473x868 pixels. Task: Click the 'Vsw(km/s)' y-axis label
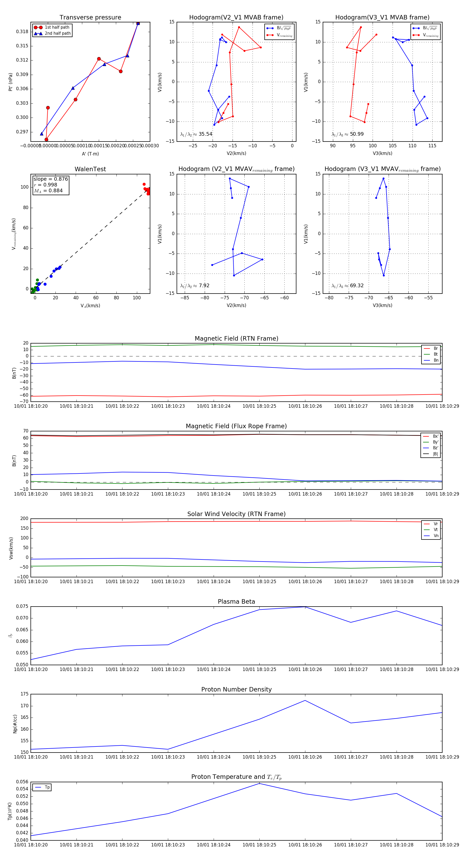(x=11, y=548)
